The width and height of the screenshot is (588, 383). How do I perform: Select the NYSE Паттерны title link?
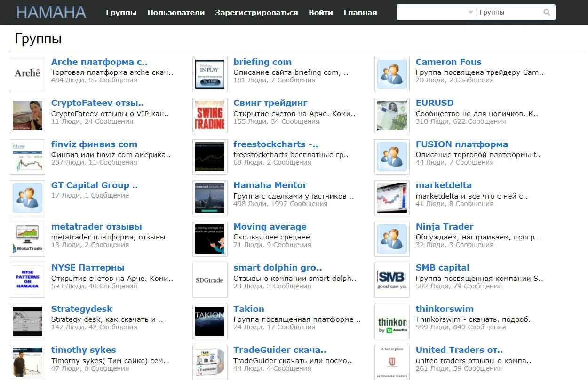(88, 267)
